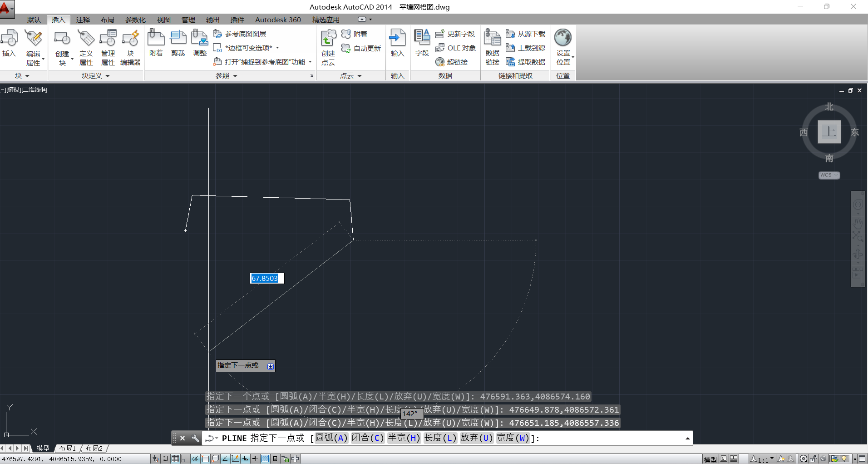Click Upload to Source (上载到源)
This screenshot has height=464, width=868.
coord(525,48)
